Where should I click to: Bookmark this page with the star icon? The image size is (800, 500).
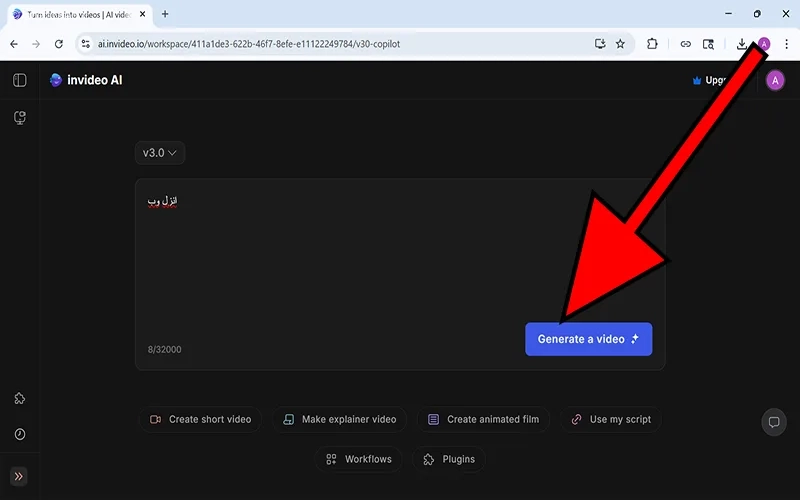click(x=620, y=44)
